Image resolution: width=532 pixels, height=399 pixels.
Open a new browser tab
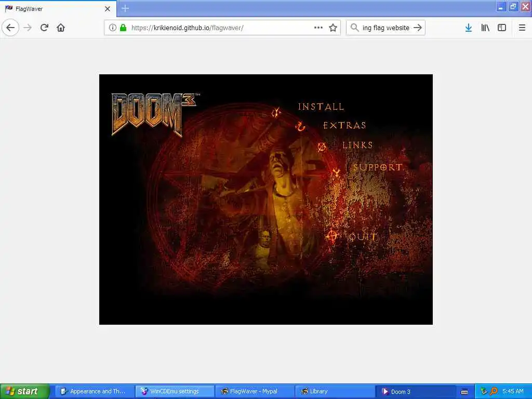pos(125,8)
